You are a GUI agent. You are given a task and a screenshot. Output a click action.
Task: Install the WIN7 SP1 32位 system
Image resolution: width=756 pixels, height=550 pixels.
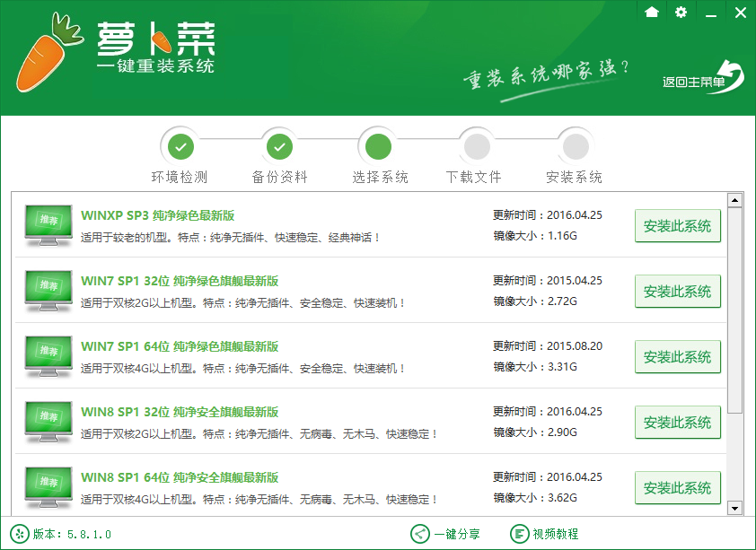[x=677, y=292]
